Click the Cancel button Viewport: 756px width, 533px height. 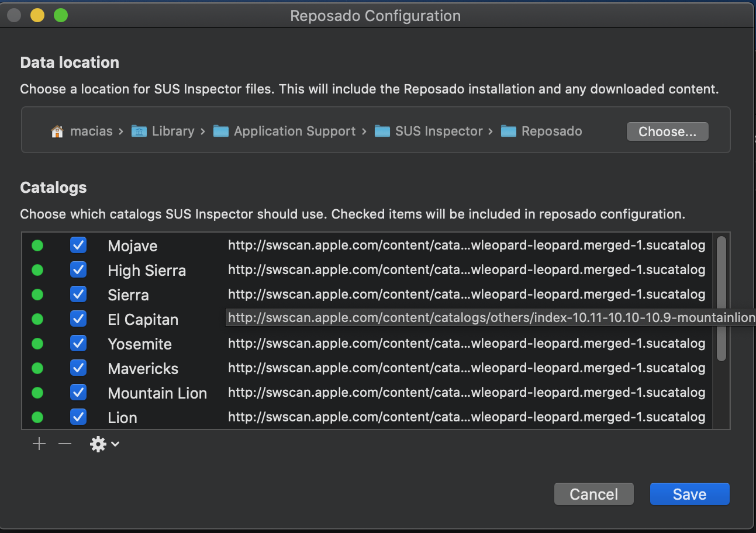[594, 494]
